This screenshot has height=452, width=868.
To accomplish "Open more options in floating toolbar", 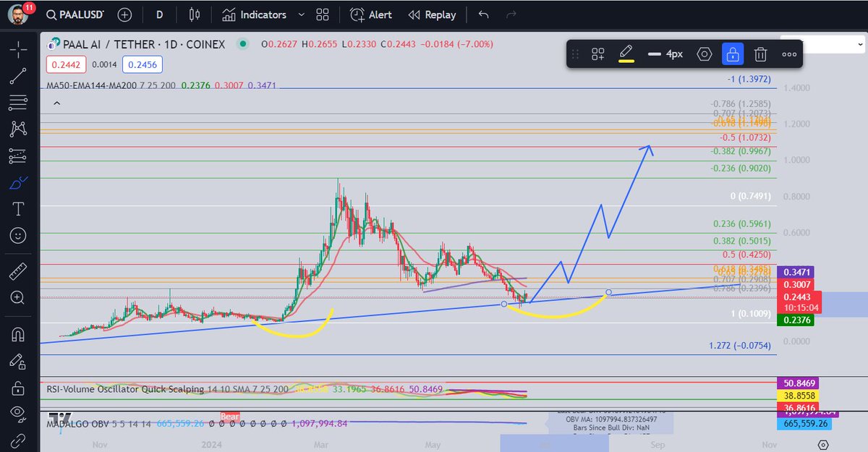I will (788, 54).
